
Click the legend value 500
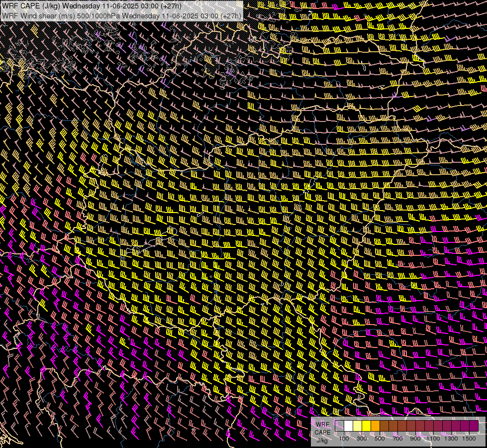click(x=380, y=439)
